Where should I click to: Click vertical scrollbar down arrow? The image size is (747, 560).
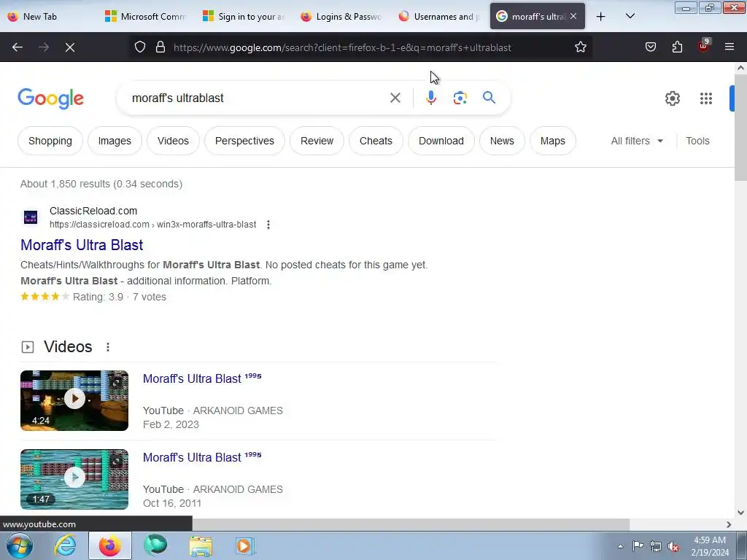[740, 513]
